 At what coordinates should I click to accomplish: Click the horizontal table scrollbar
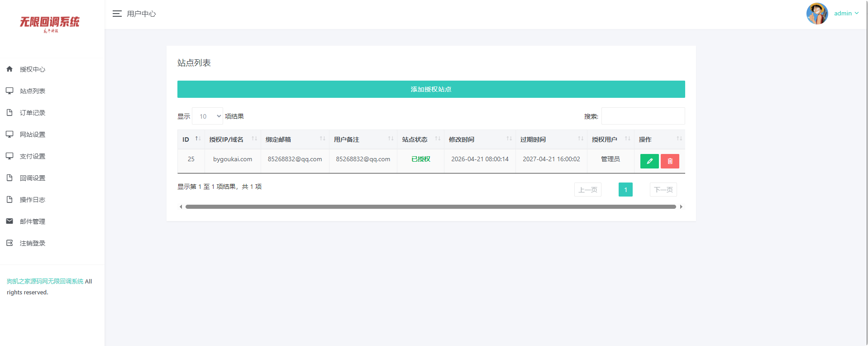coord(431,207)
